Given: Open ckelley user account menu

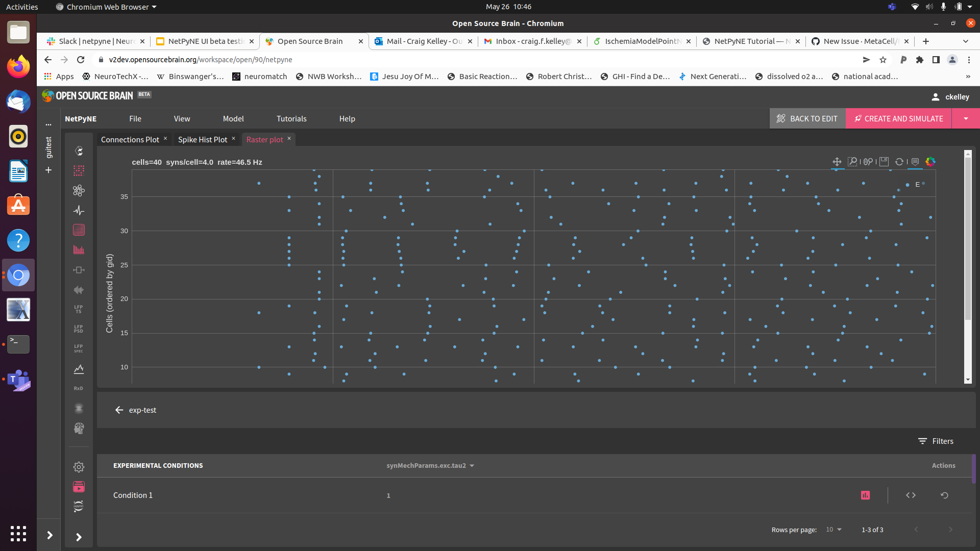Looking at the screenshot, I should coord(950,97).
